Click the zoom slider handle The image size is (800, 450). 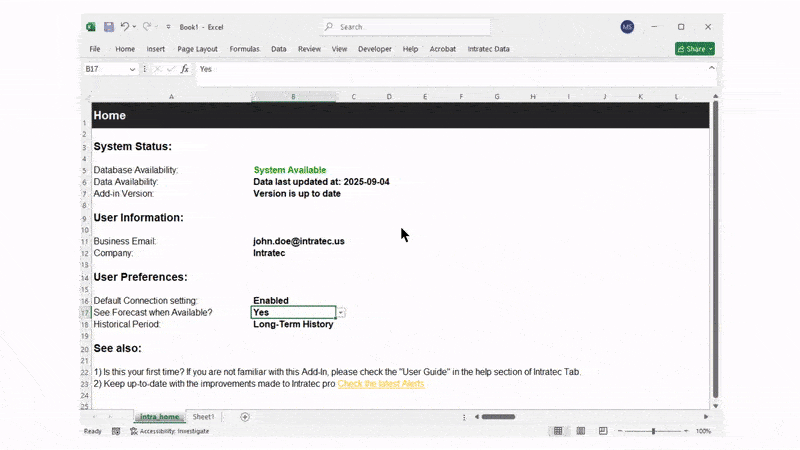point(653,431)
